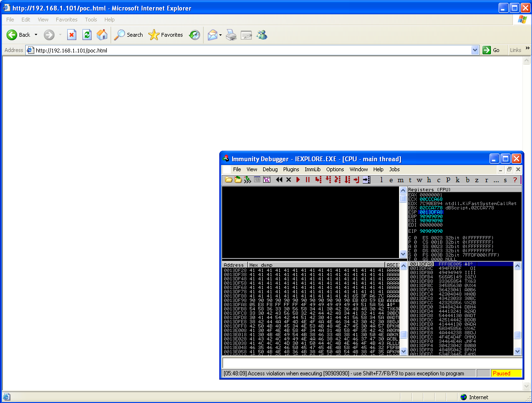This screenshot has height=403, width=532.
Task: Click the EIP register value 90909090
Action: pyautogui.click(x=431, y=231)
